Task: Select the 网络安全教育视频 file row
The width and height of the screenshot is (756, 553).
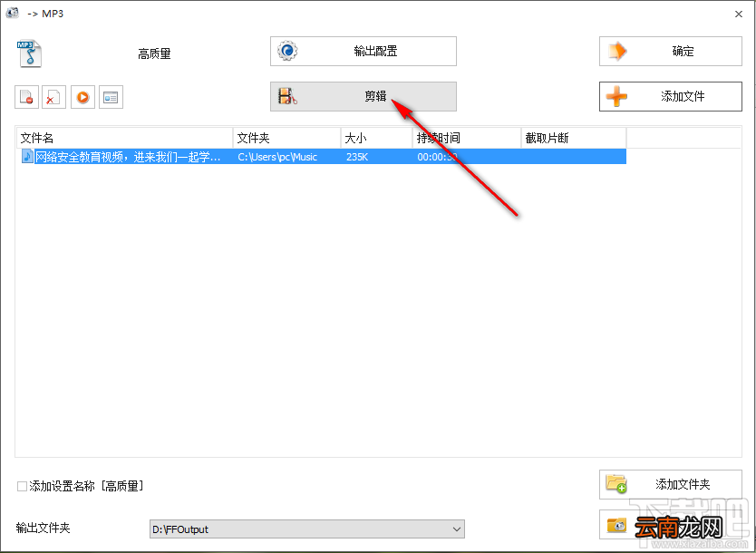Action: (x=322, y=157)
